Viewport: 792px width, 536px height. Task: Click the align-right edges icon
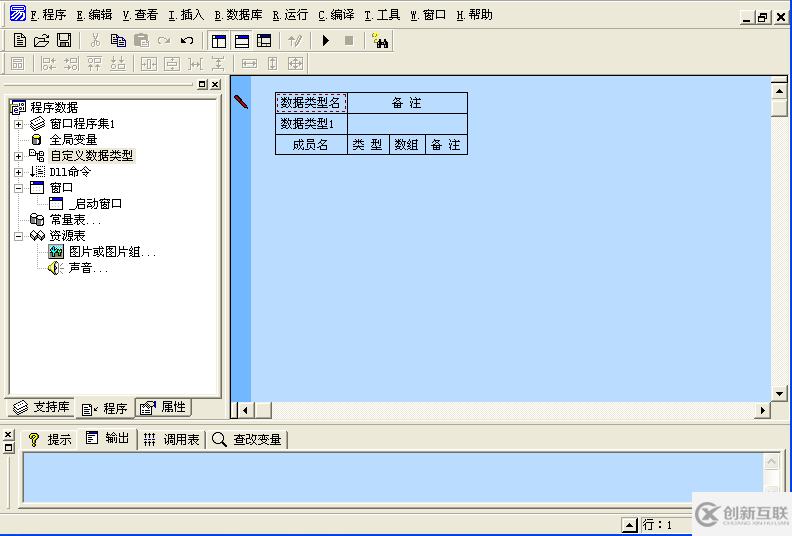(71, 64)
